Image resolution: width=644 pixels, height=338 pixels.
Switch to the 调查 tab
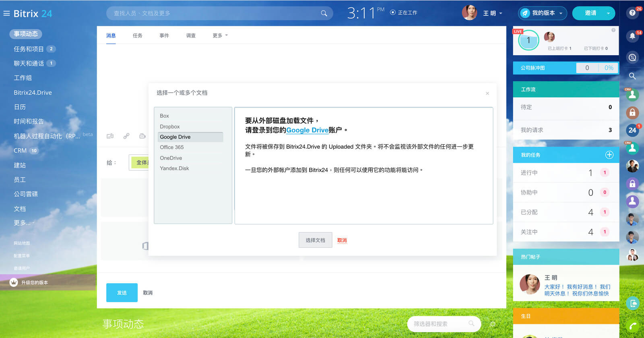tap(191, 35)
